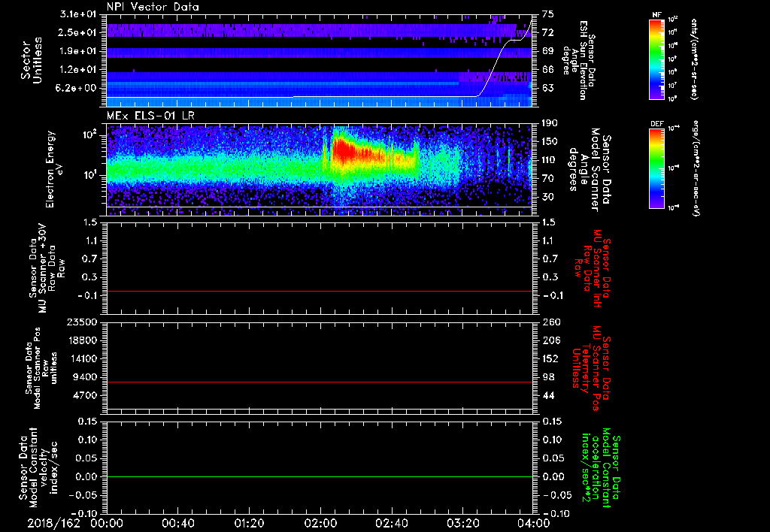Screen dimensions: 770x532
Task: Click the "152" telemetry axis tick
Action: click(x=551, y=358)
